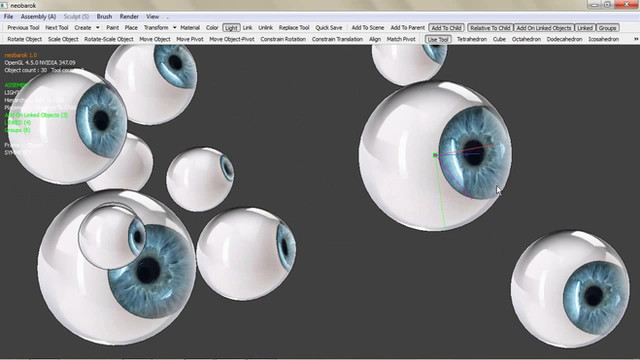Viewport: 640px width, 360px height.
Task: Open the View menu
Action: [152, 17]
